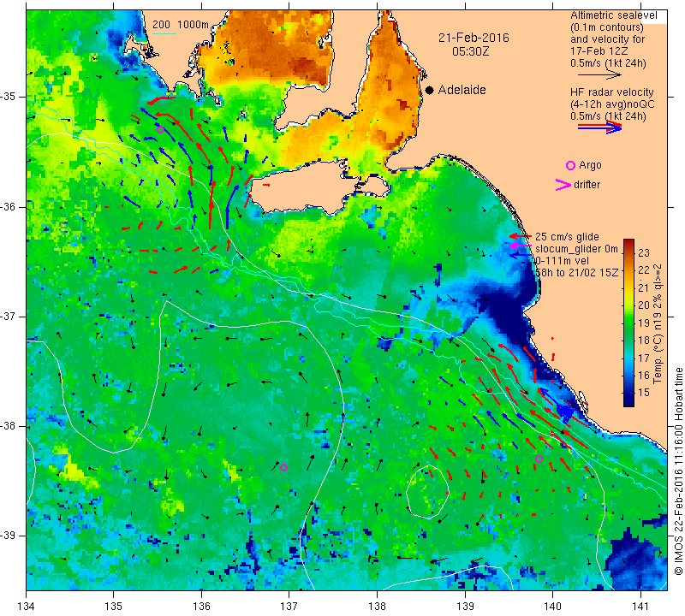Screen dimensions: 685x616
Task: Click the Argo float circle near 139.8E 38.3S
Action: (539, 459)
